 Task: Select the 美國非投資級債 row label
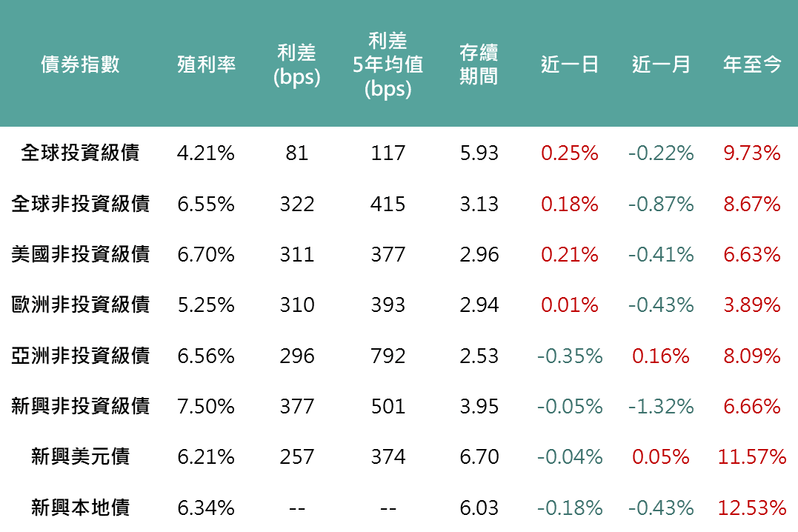[80, 254]
